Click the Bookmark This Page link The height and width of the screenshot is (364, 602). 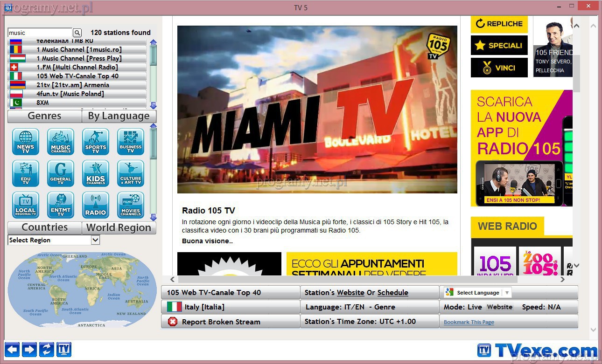(469, 322)
